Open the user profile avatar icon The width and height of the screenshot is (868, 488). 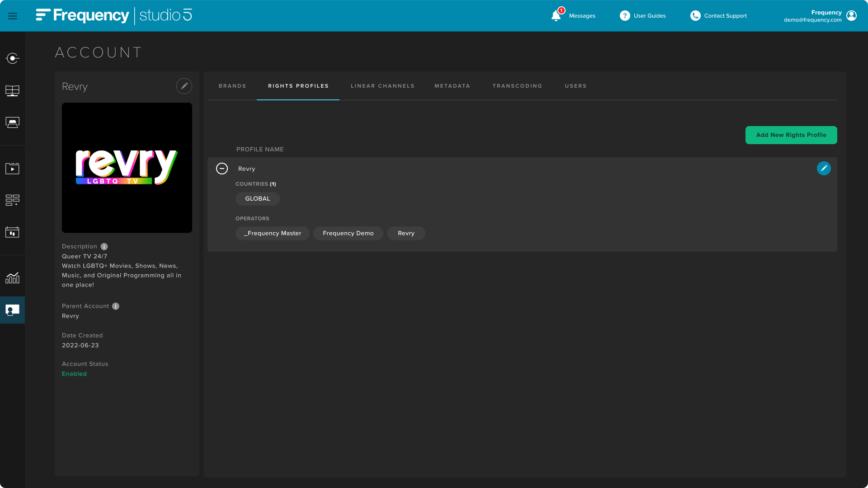point(851,16)
